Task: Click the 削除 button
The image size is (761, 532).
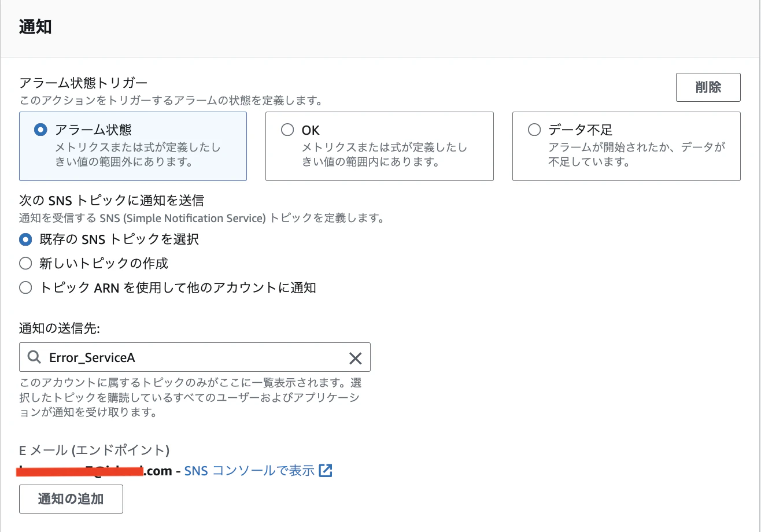Action: tap(708, 87)
